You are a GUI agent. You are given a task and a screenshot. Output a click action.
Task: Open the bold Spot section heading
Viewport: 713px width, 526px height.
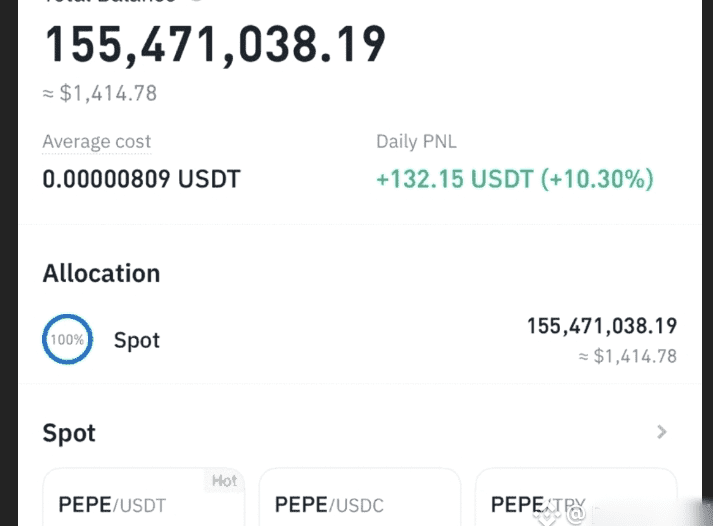69,432
